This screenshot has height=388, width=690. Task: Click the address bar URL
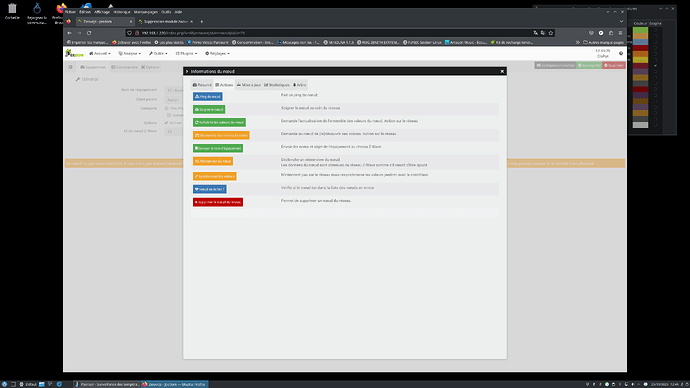[193, 33]
